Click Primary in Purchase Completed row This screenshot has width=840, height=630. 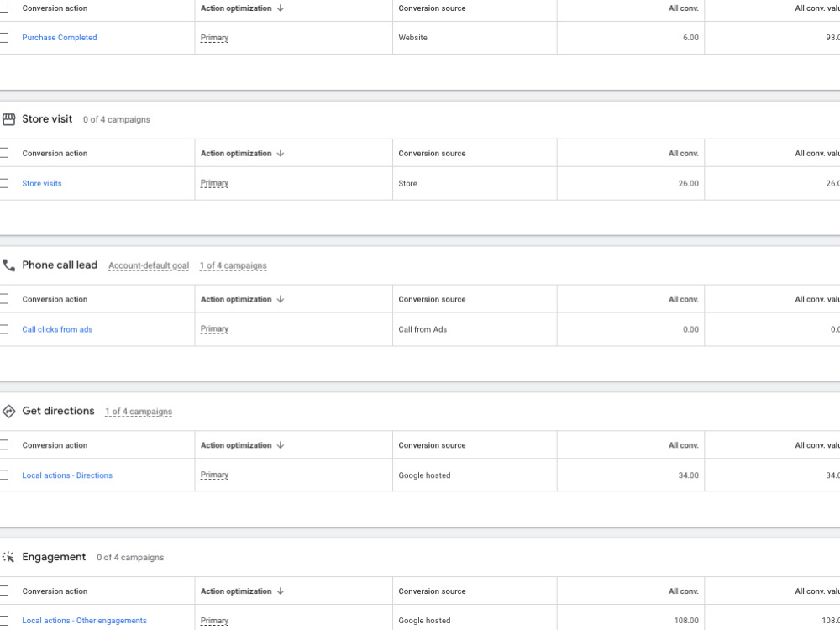click(x=214, y=38)
